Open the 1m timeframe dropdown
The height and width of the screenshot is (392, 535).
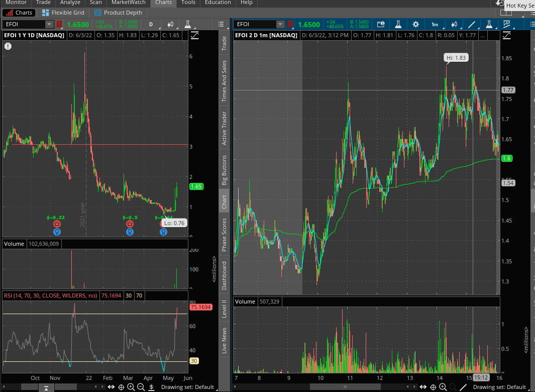[x=435, y=24]
